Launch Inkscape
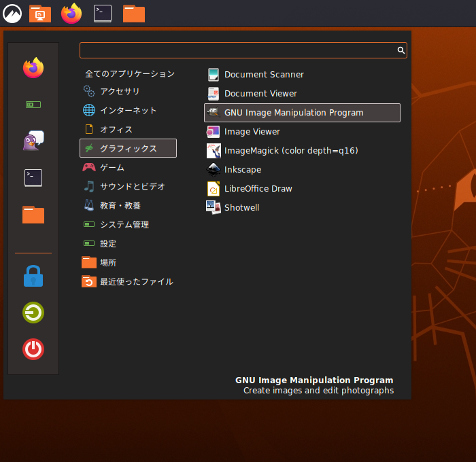Image resolution: width=476 pixels, height=462 pixels. [302, 170]
